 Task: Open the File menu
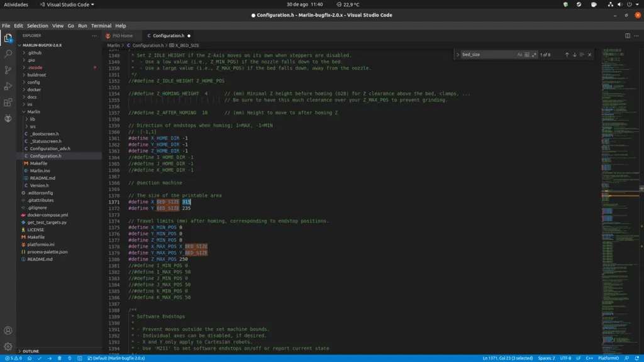click(x=6, y=25)
